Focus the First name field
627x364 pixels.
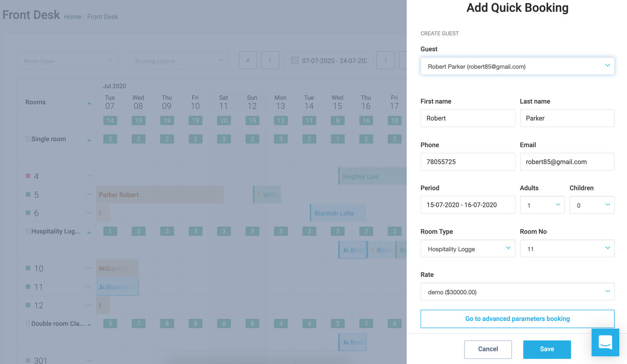coord(468,118)
